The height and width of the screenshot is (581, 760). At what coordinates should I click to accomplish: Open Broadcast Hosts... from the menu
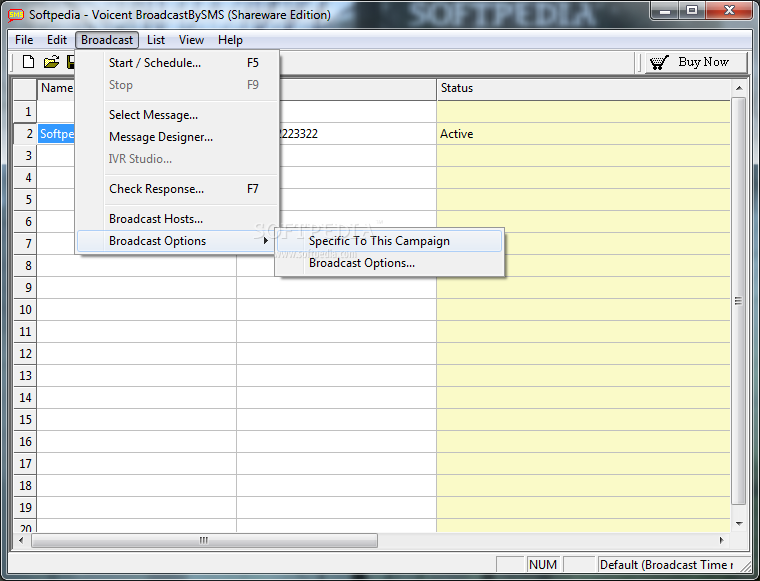[x=177, y=219]
